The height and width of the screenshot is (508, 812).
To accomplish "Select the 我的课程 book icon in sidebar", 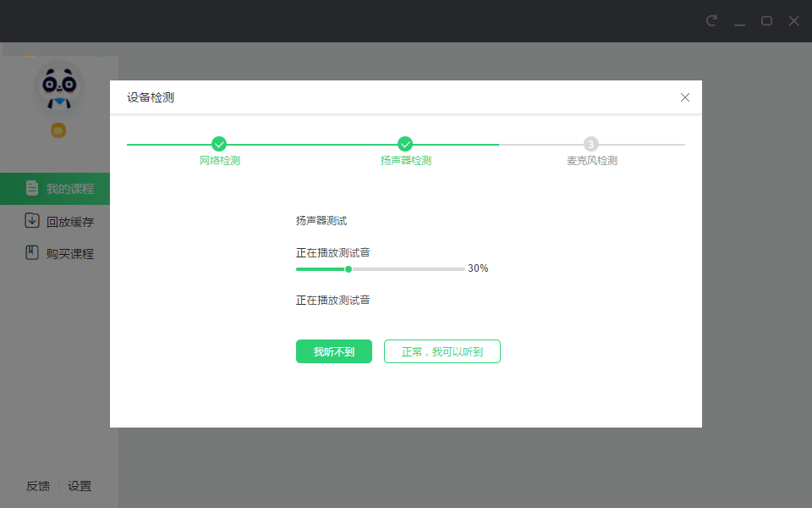I will pyautogui.click(x=32, y=188).
